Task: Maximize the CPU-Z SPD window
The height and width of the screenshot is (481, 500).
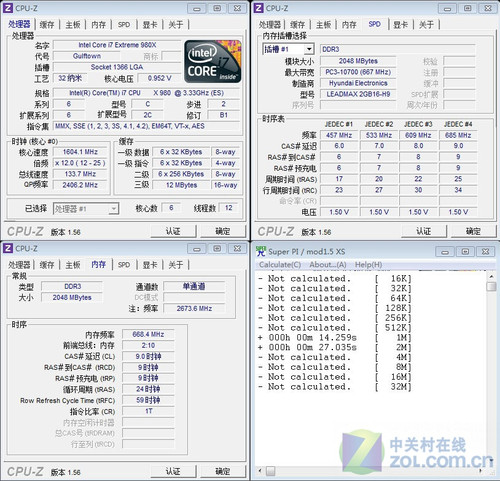Action: click(468, 8)
